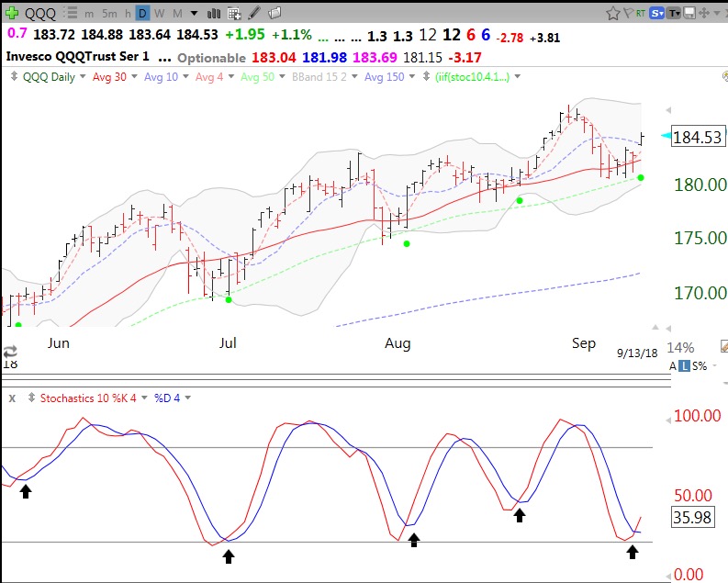This screenshot has height=583, width=728.
Task: Click the 9/13/18 date label
Action: pos(637,353)
